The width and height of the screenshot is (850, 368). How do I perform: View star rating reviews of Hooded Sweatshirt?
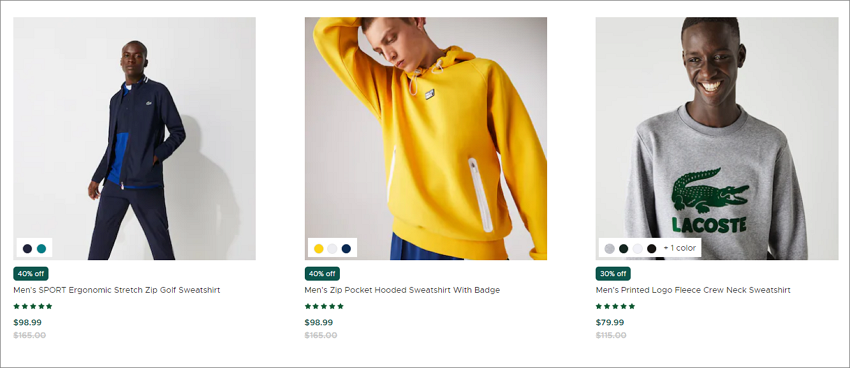coord(324,306)
